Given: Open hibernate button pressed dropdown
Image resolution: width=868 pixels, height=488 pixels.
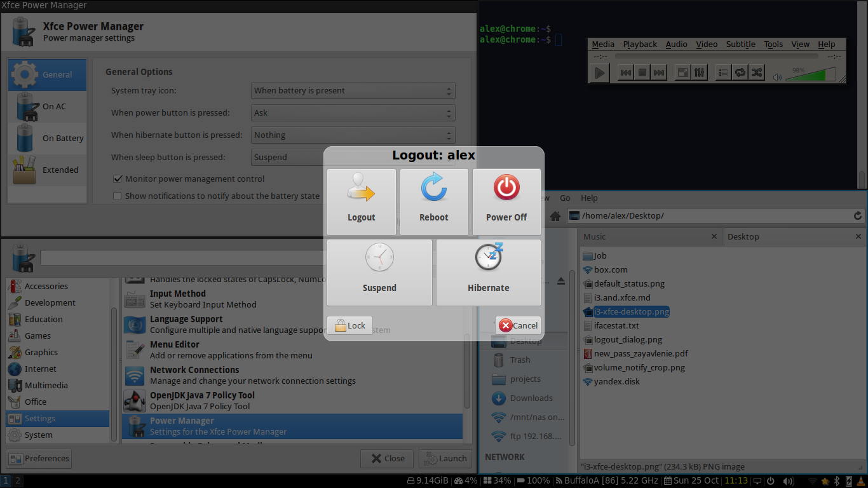Looking at the screenshot, I should [x=353, y=135].
